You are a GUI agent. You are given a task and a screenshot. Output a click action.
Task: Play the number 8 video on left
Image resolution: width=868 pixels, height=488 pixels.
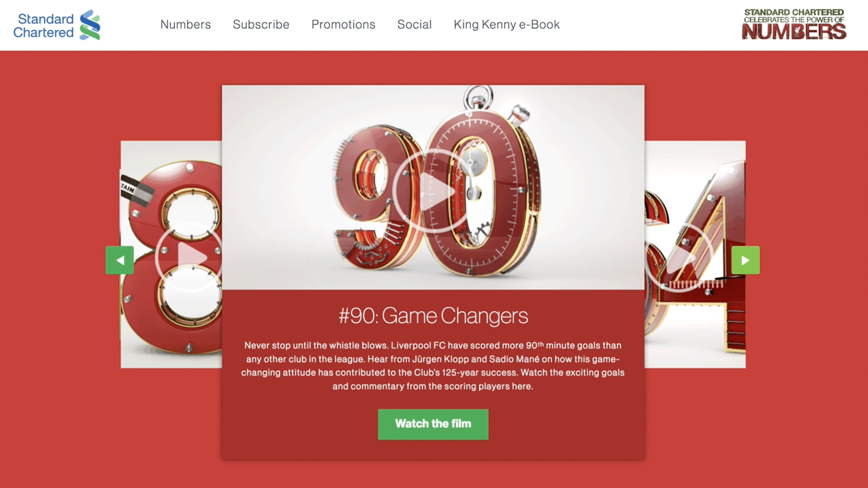pyautogui.click(x=189, y=257)
